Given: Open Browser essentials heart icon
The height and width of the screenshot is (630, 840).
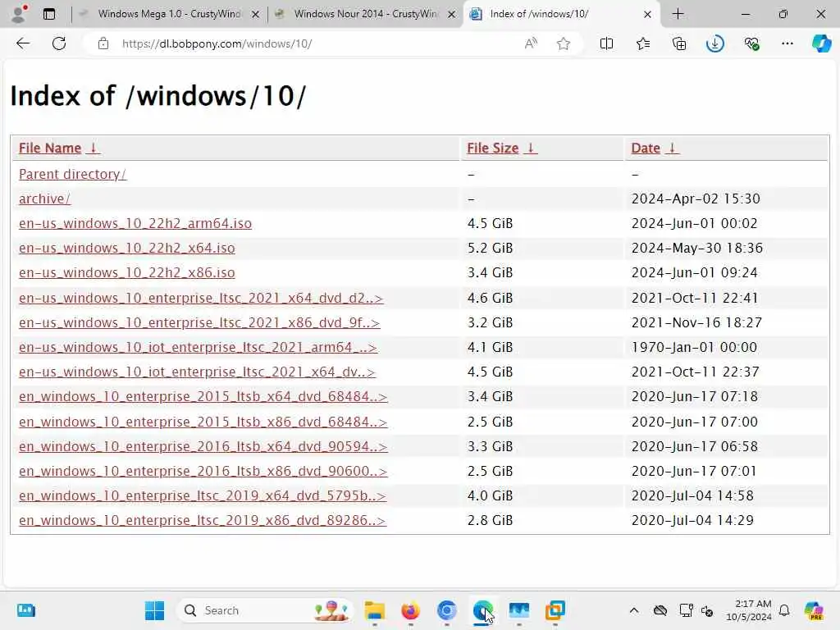Looking at the screenshot, I should 751,43.
